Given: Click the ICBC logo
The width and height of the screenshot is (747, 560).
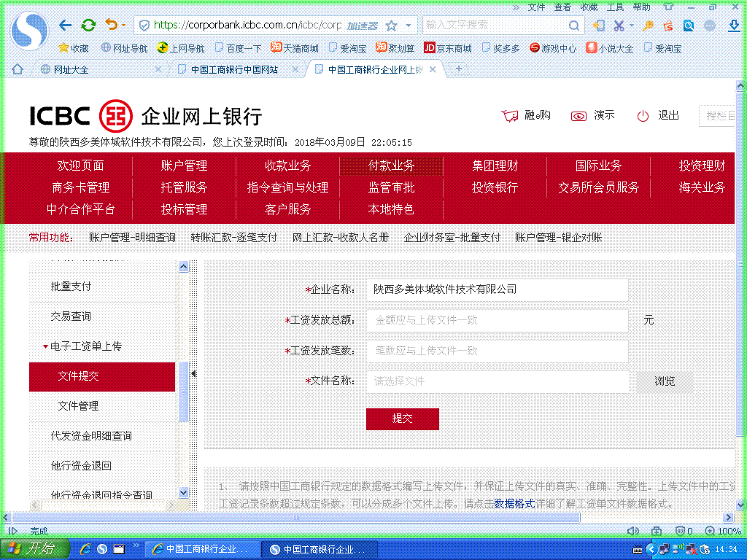Looking at the screenshot, I should [x=81, y=116].
